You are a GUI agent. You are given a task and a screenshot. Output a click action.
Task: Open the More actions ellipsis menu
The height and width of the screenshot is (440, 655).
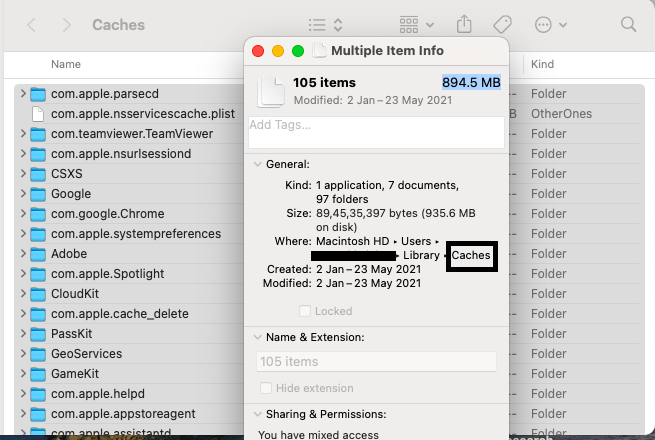point(543,25)
